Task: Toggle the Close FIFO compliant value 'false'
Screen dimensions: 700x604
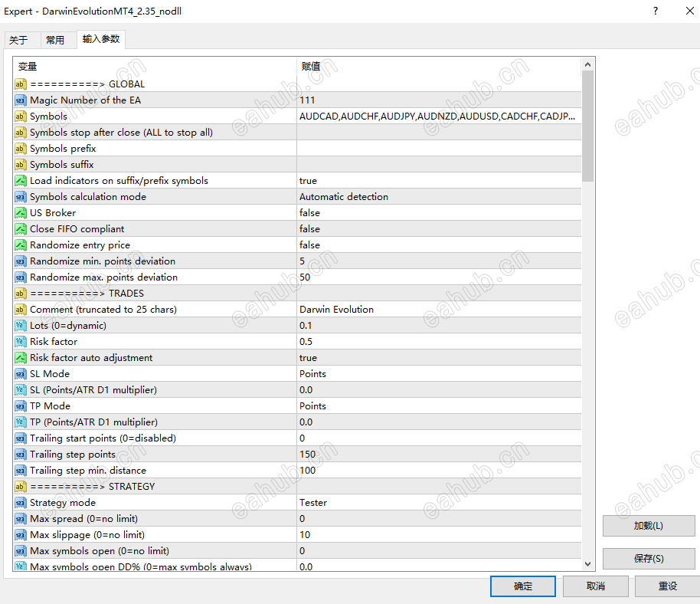Action: 440,228
